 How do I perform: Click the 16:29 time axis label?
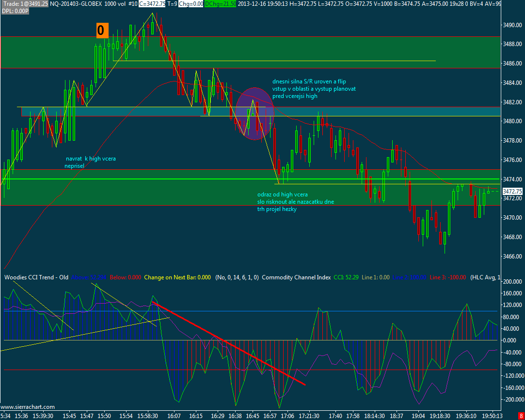(x=217, y=416)
